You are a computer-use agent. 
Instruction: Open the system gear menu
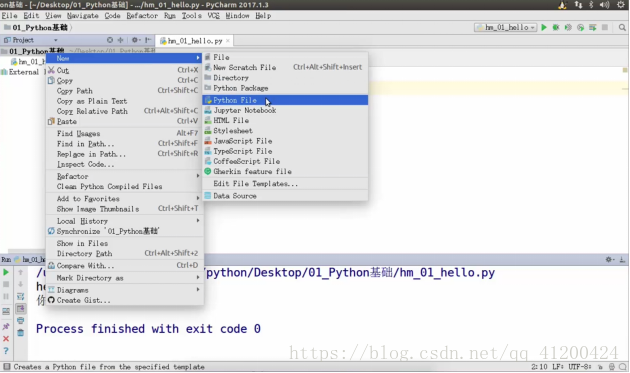pyautogui.click(x=621, y=5)
